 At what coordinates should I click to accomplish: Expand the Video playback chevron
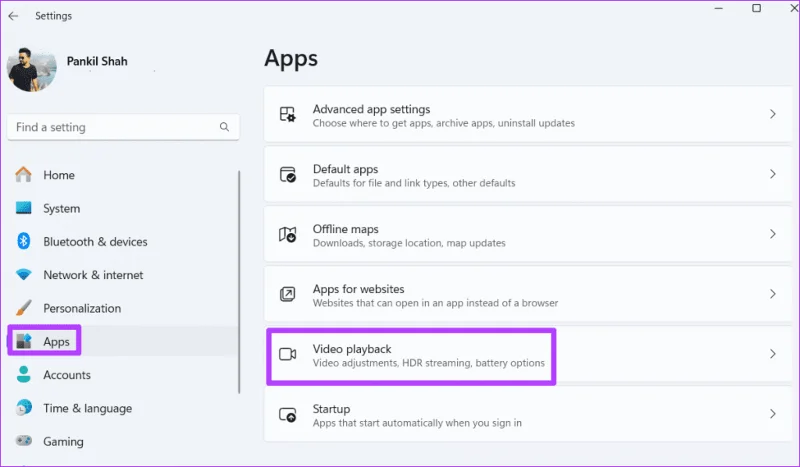[x=772, y=354]
